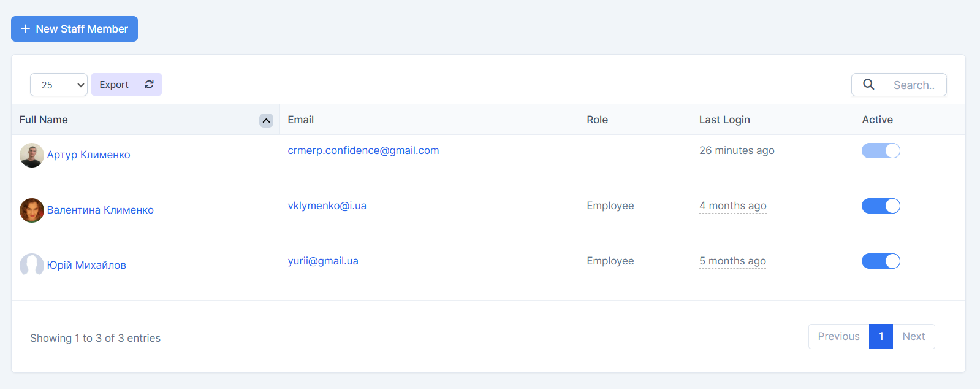Viewport: 980px width, 389px height.
Task: Add a New Staff Member
Action: [74, 29]
